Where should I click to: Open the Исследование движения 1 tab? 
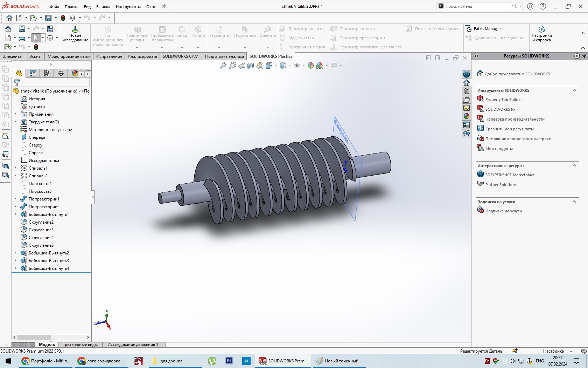tap(133, 345)
